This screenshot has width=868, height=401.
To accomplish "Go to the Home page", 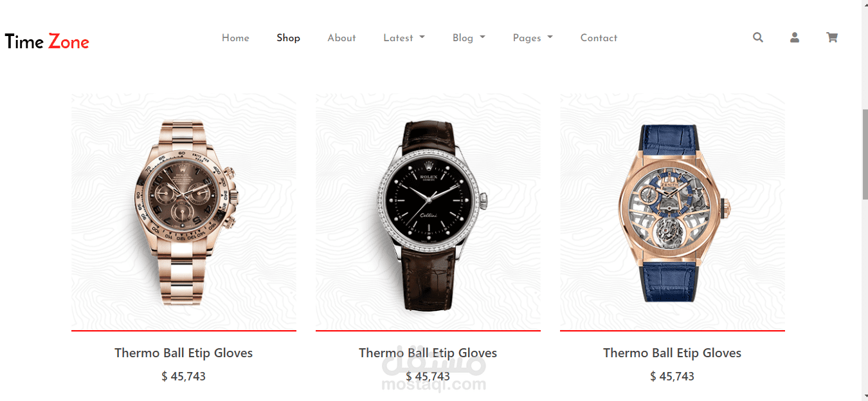I will (x=235, y=38).
